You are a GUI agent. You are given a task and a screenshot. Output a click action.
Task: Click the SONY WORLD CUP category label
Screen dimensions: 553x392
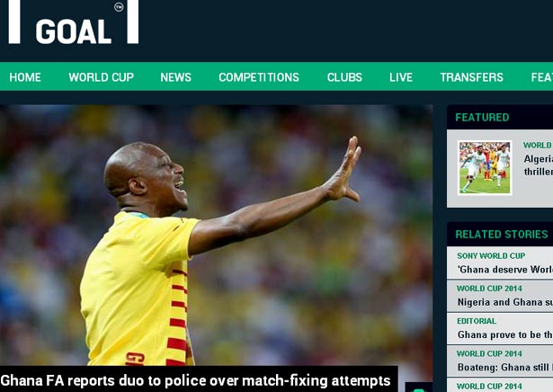point(491,255)
